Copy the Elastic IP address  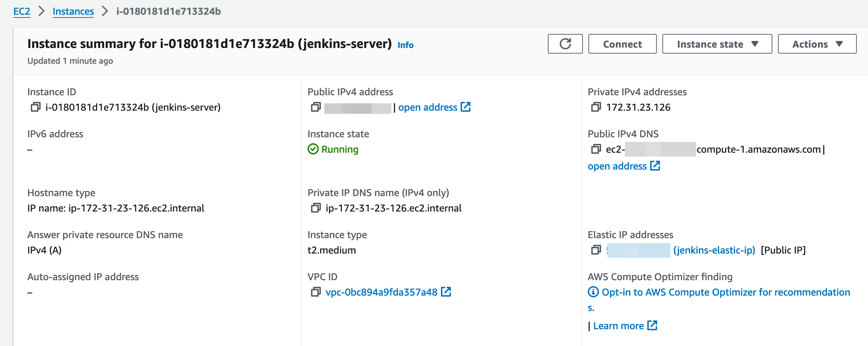click(596, 250)
